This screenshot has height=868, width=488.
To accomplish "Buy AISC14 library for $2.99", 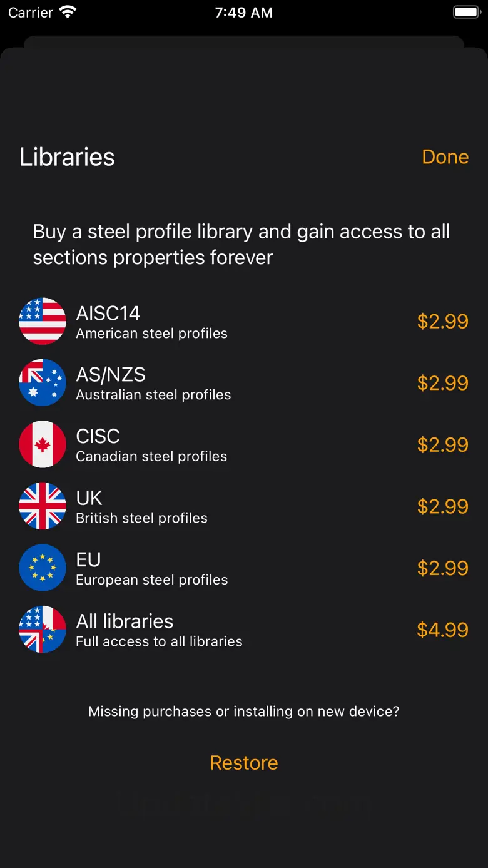I will click(442, 321).
